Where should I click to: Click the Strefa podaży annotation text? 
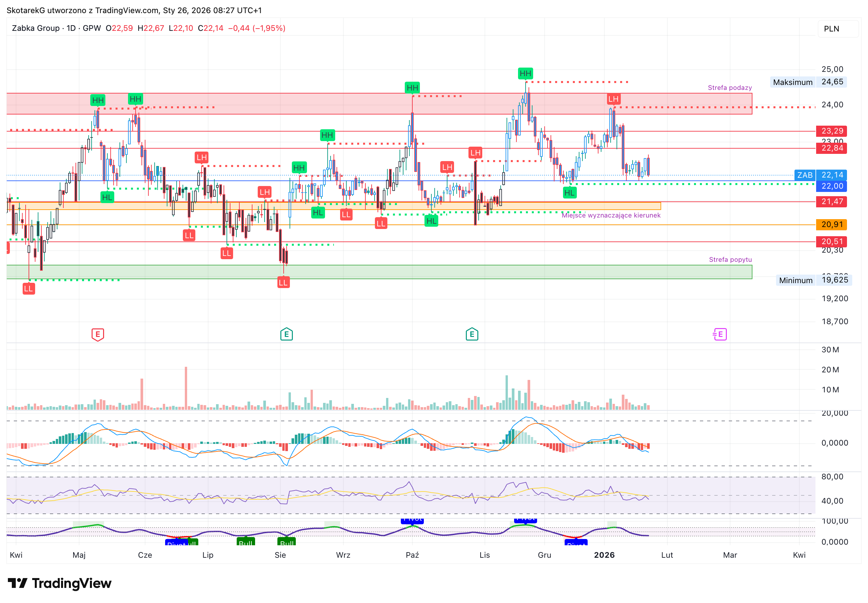pos(730,88)
